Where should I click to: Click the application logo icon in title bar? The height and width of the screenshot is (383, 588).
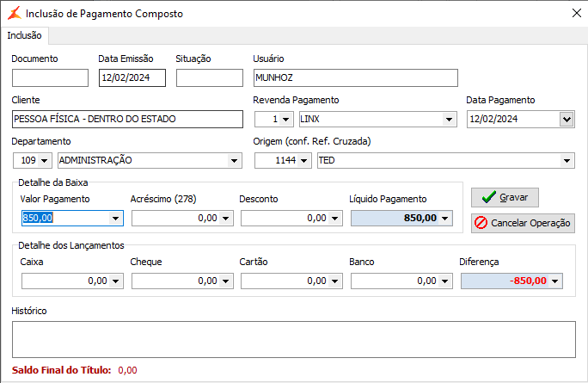tap(13, 13)
